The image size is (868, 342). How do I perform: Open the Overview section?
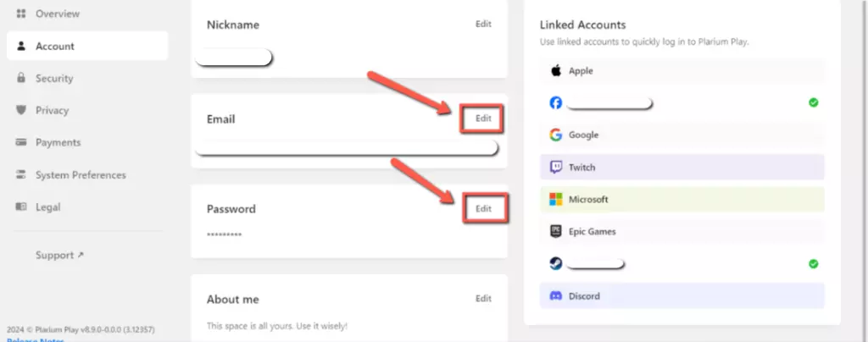click(58, 14)
